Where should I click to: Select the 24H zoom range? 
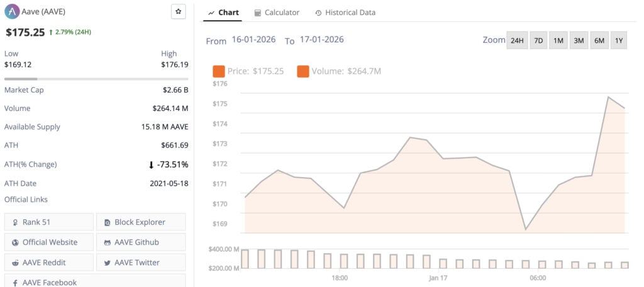coord(517,41)
